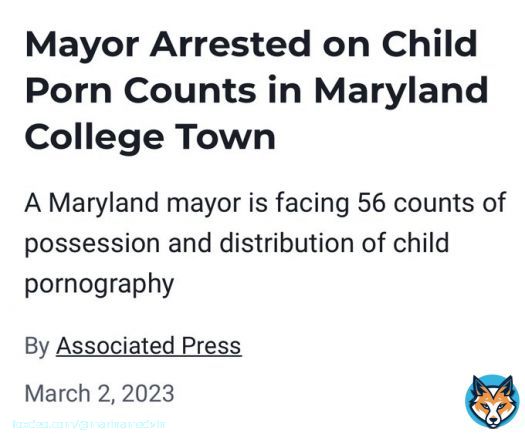Click the word "By" before byline
Image resolution: width=525 pixels, height=434 pixels.
tap(38, 347)
